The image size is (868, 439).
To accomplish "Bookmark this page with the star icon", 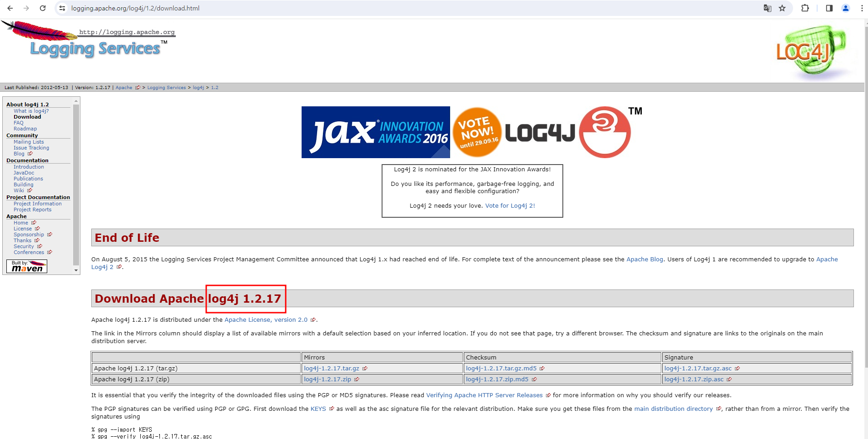I will (782, 8).
